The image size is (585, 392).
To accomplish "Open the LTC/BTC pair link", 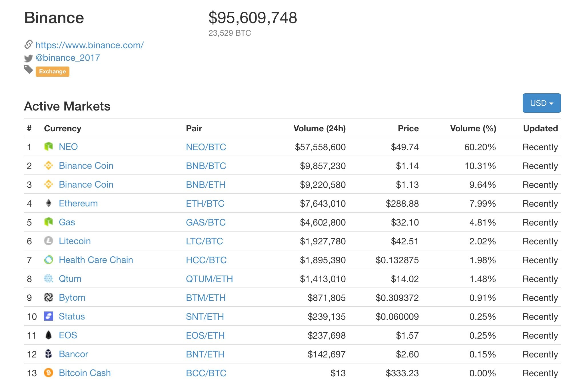I will (x=204, y=241).
